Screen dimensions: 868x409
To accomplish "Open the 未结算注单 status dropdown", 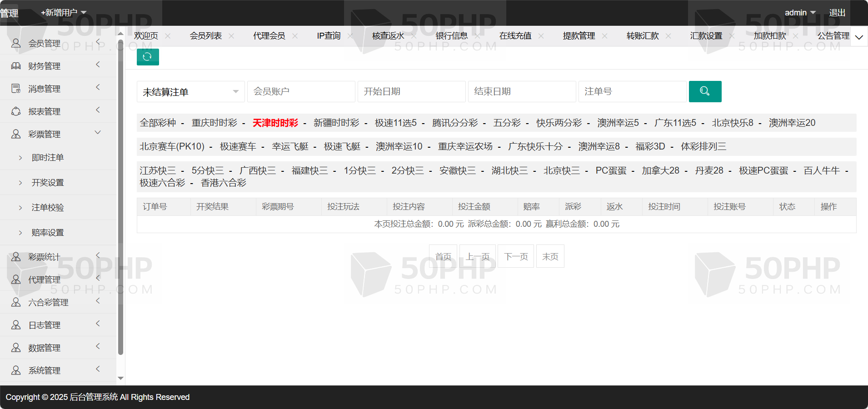I will coord(190,92).
